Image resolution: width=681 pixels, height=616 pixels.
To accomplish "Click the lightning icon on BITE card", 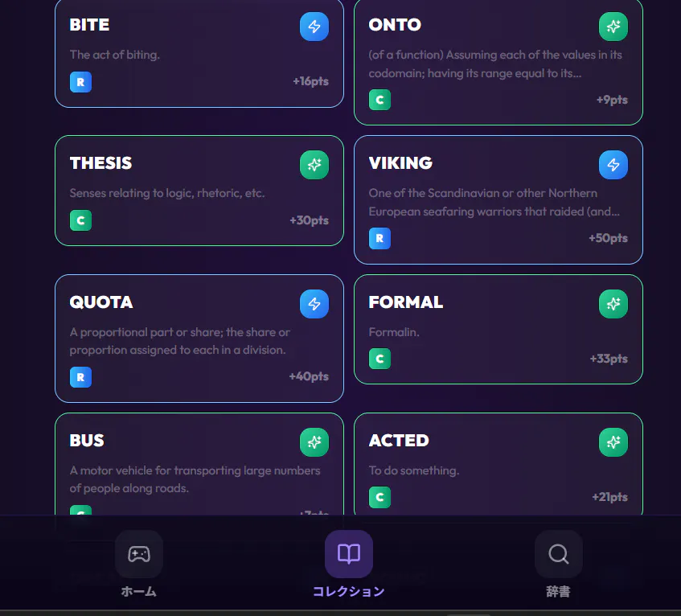I will point(314,27).
